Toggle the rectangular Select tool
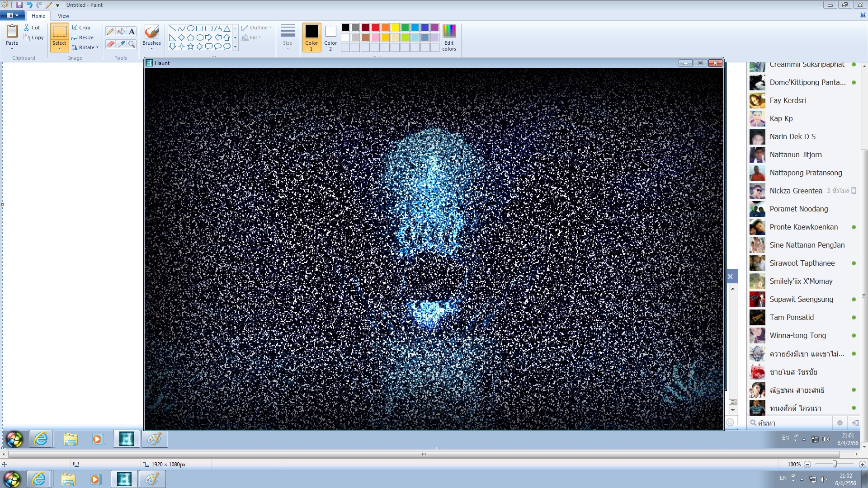This screenshot has width=868, height=488. (x=59, y=32)
